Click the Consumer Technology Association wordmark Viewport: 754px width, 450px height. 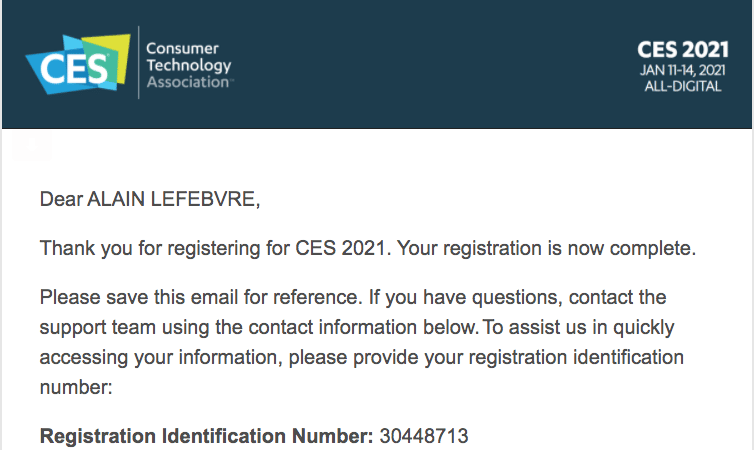(189, 65)
